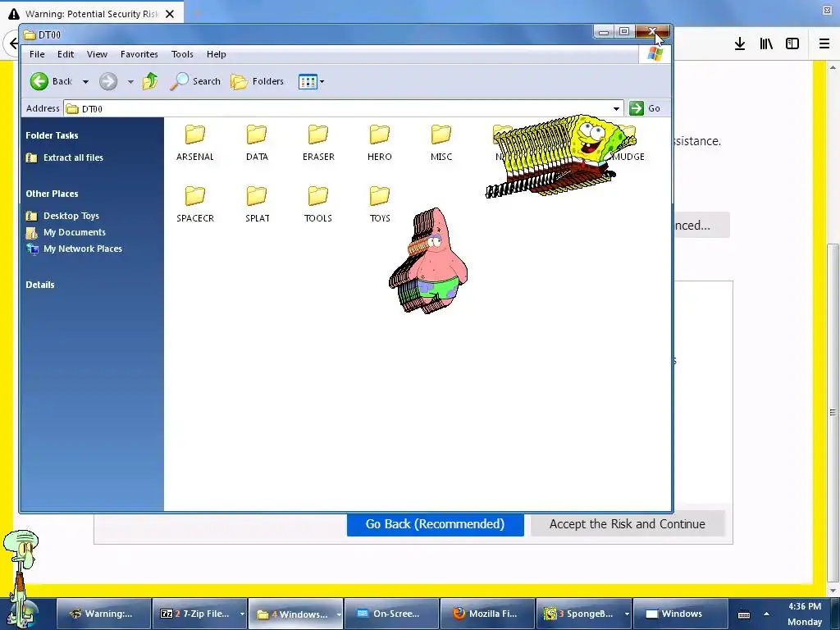
Task: Open the ERASER folder
Action: (318, 143)
